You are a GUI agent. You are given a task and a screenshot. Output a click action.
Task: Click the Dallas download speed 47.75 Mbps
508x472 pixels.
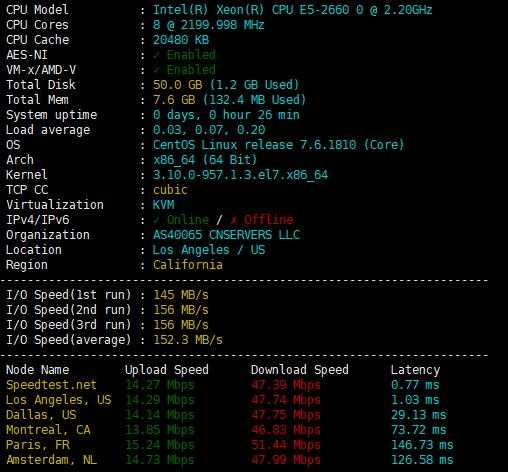tap(286, 415)
